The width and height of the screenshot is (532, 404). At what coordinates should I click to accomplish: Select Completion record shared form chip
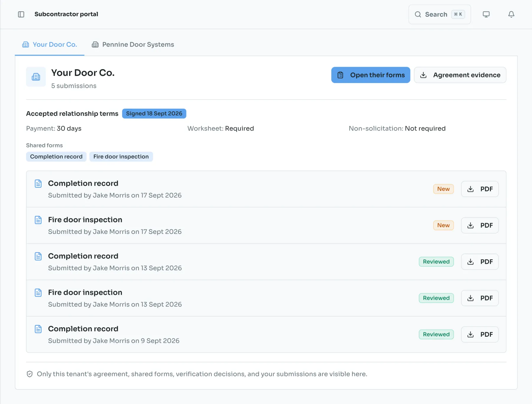[x=56, y=157]
